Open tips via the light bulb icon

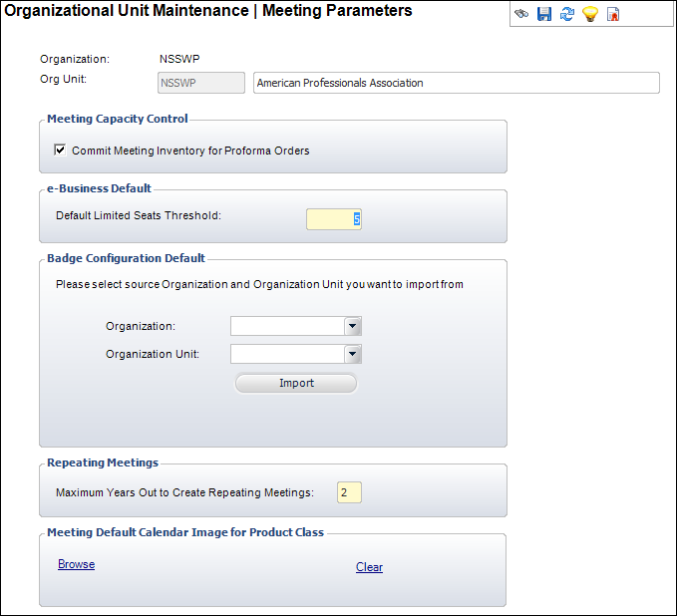[x=590, y=14]
